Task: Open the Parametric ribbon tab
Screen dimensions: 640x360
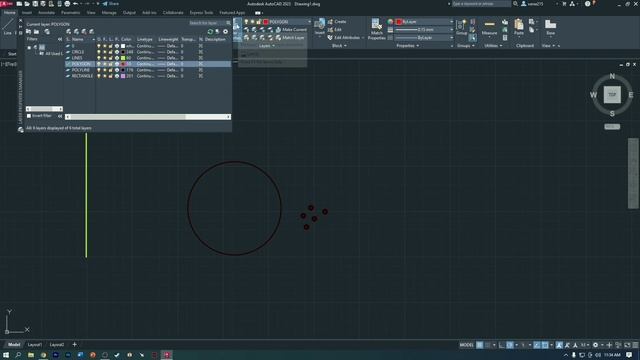Action: [x=70, y=13]
